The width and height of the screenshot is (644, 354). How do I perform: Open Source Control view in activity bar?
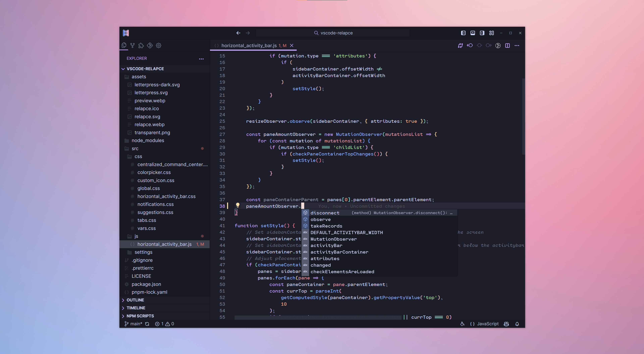pos(132,45)
